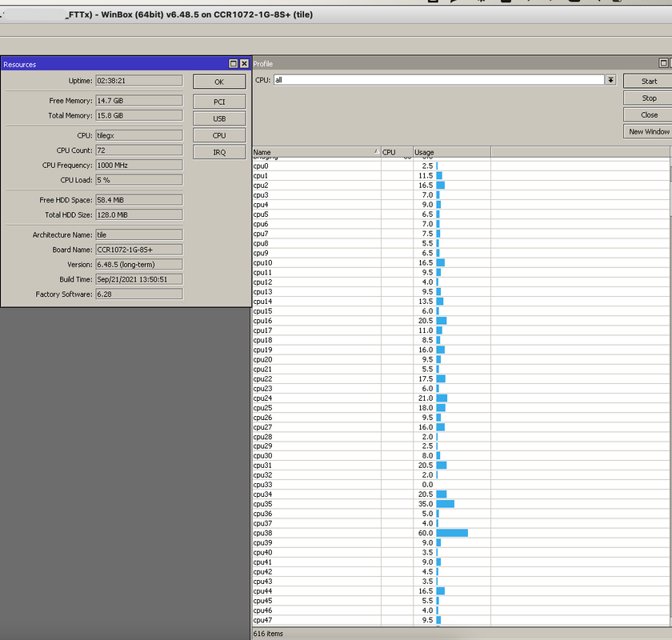This screenshot has width=672, height=640.
Task: Click the Factory Software value 6.28
Action: [x=139, y=294]
